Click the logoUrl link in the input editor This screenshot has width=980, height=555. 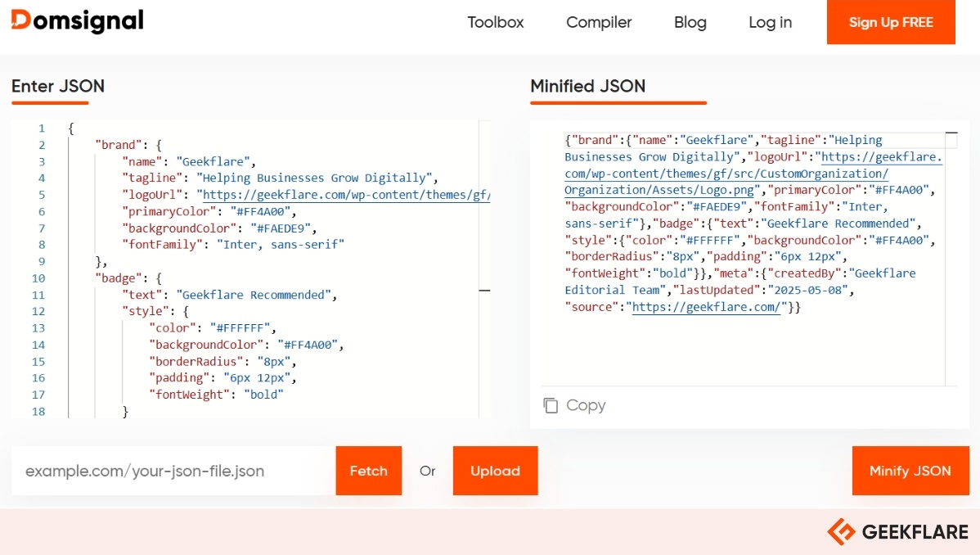click(x=346, y=195)
